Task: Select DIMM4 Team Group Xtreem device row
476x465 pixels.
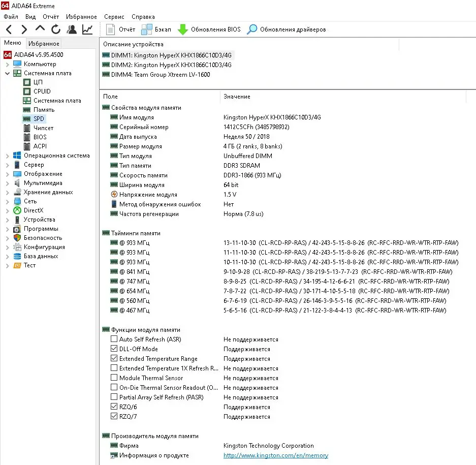Action: tap(156, 75)
